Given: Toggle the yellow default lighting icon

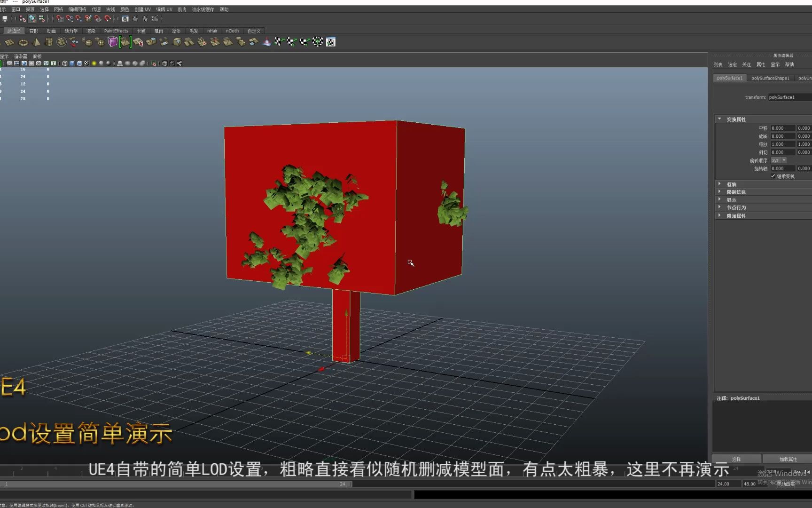Looking at the screenshot, I should point(94,63).
